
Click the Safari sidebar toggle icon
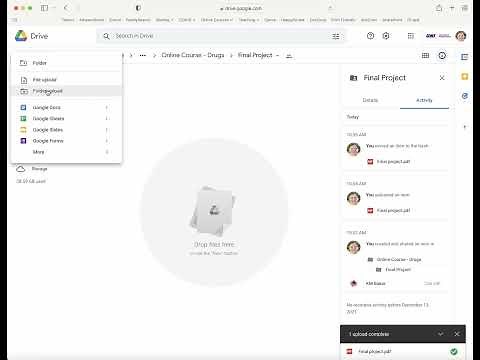(x=44, y=8)
